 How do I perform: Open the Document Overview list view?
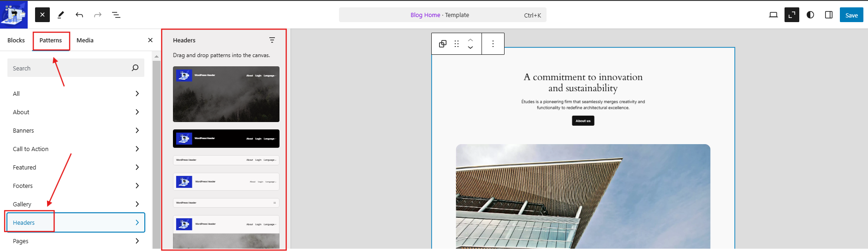tap(116, 15)
